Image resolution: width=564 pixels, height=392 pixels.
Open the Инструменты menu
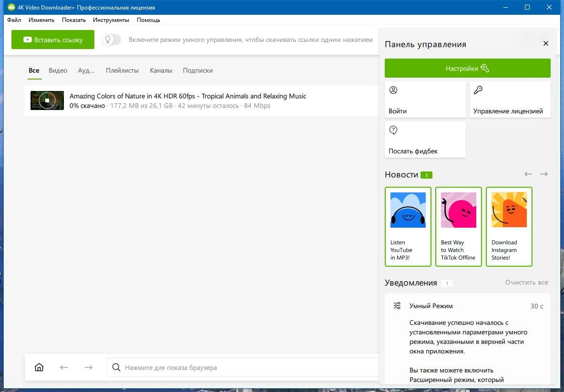click(x=111, y=20)
